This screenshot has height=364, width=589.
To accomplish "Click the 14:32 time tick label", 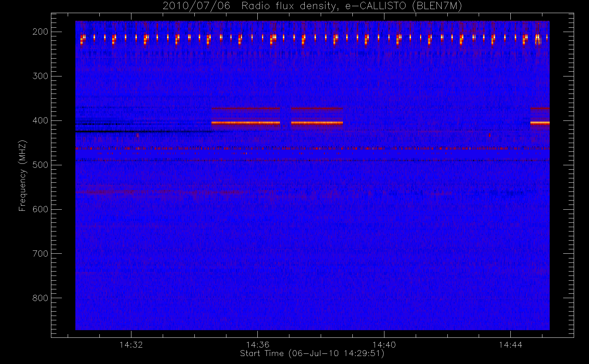I will [x=131, y=345].
